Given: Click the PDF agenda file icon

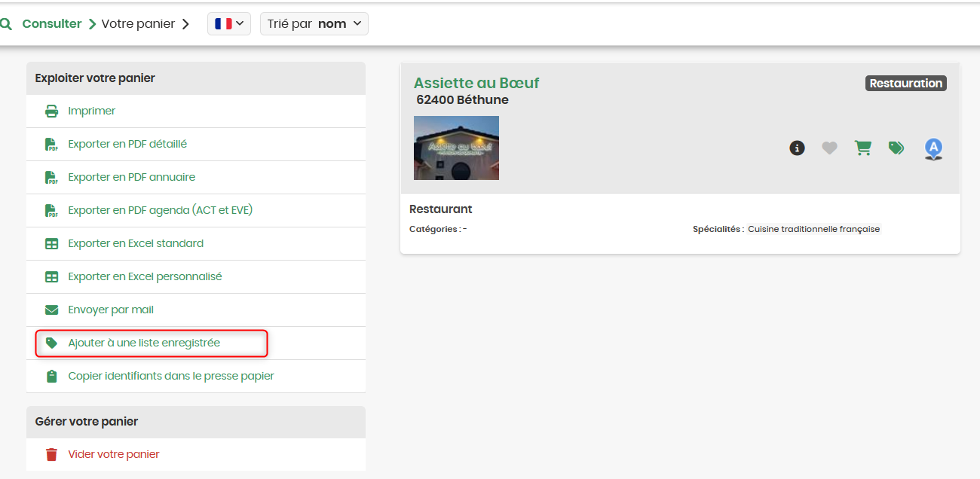Looking at the screenshot, I should point(51,211).
